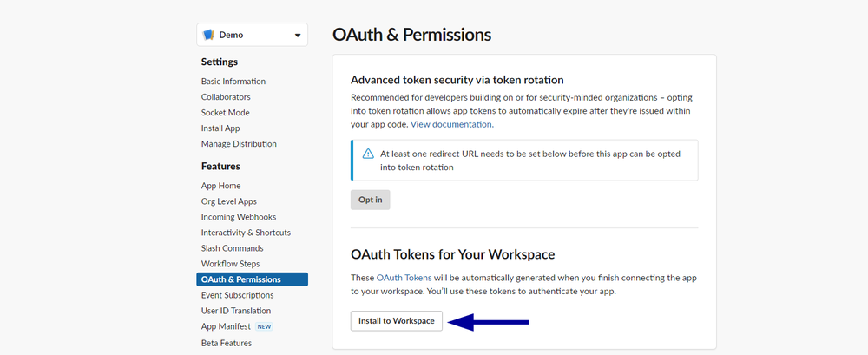
Task: Go to Interactivity & Shortcuts
Action: (246, 233)
